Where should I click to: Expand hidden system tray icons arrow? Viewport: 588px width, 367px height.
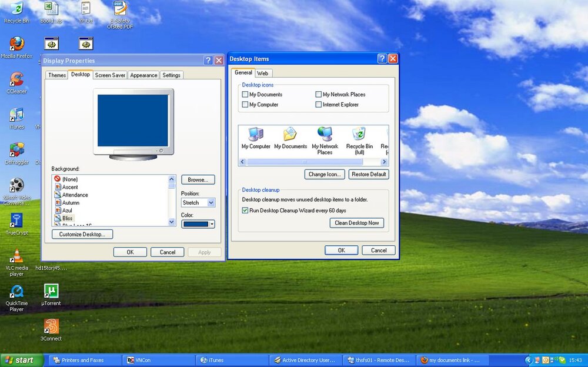(529, 361)
